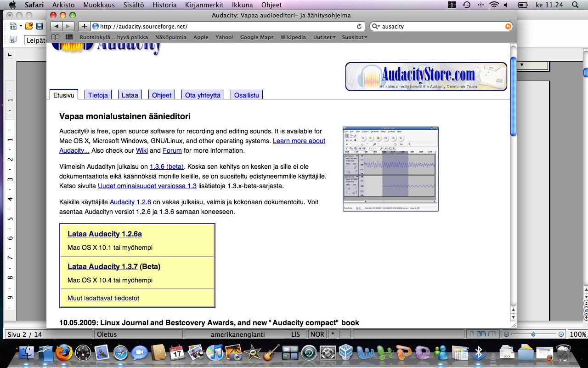This screenshot has height=368, width=588.
Task: Open iTunes from the Dock
Action: tap(215, 353)
